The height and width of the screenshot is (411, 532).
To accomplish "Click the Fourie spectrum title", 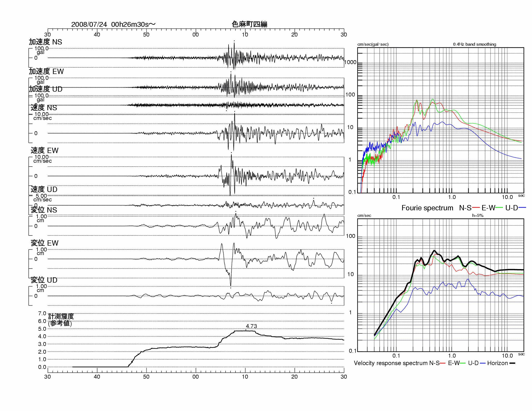I will 427,208.
